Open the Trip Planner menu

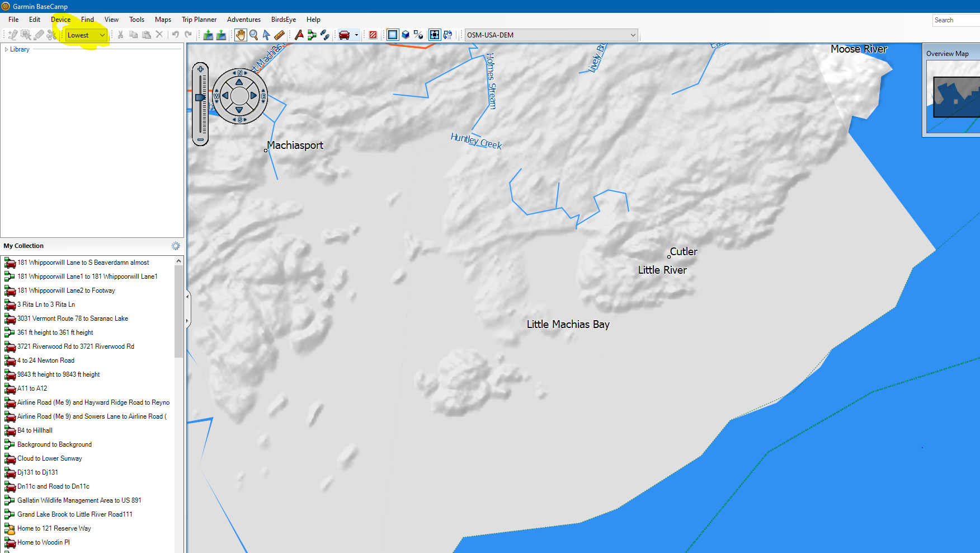point(199,20)
